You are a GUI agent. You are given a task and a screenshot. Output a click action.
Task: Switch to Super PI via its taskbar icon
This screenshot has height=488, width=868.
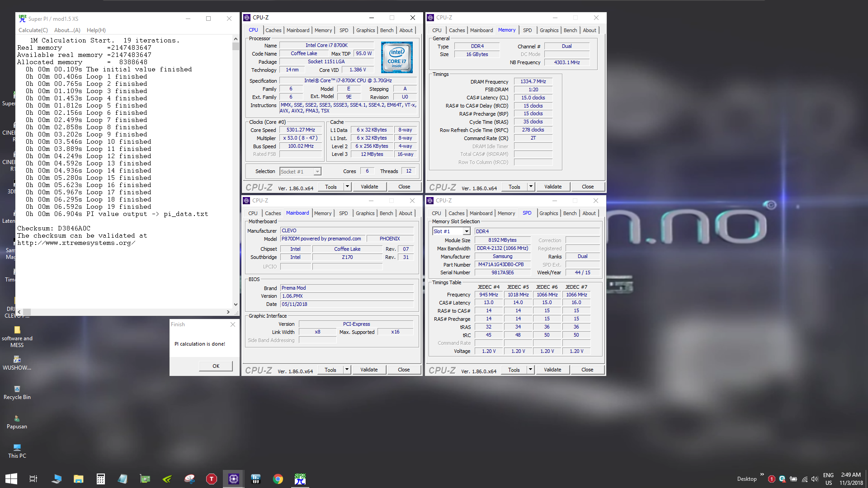pyautogui.click(x=300, y=479)
